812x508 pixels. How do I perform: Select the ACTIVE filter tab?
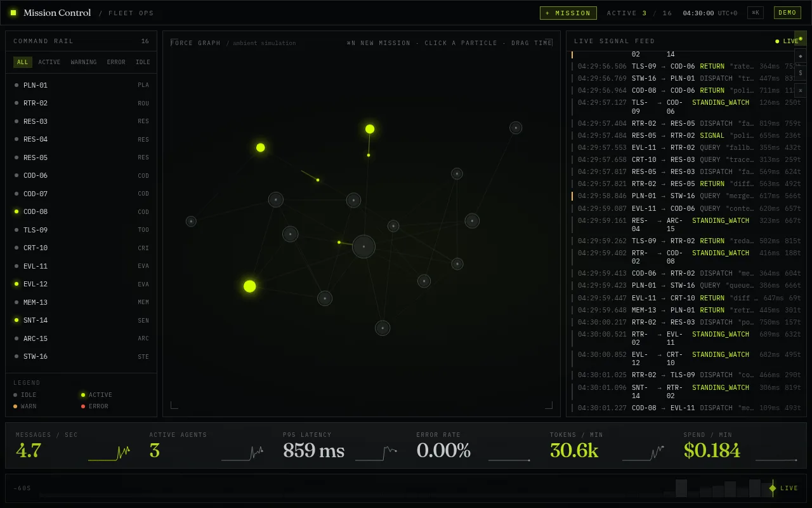(49, 62)
